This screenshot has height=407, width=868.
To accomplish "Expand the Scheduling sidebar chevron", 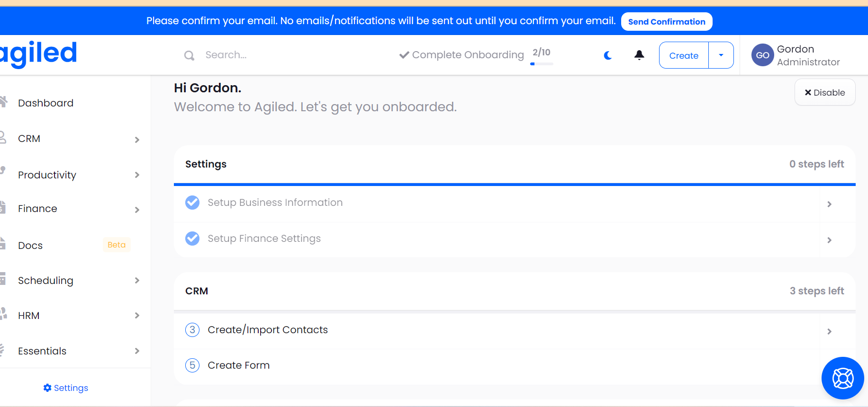I will coord(137,281).
